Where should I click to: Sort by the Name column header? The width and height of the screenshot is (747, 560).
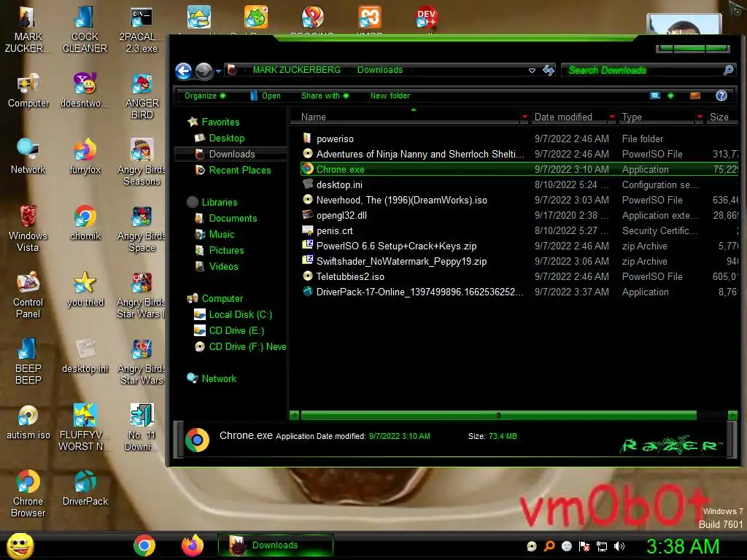[313, 117]
